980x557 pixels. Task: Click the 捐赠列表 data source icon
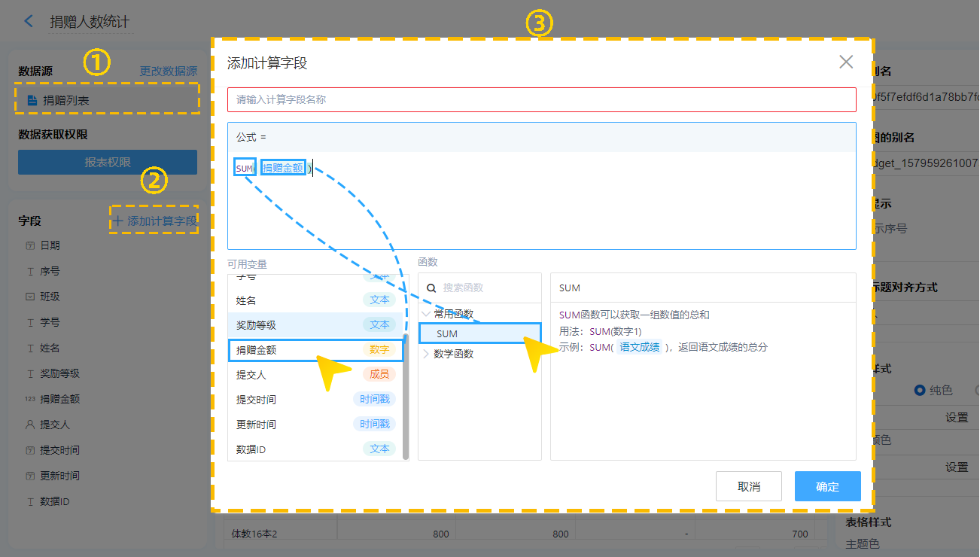click(x=32, y=100)
